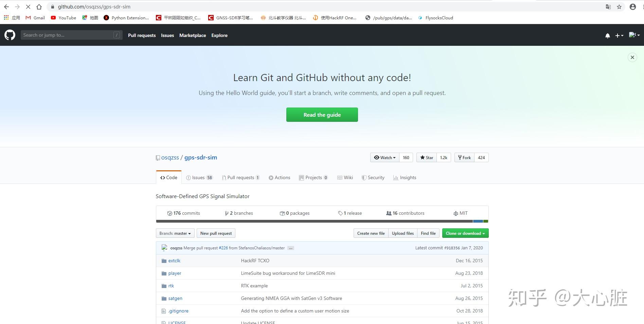This screenshot has height=324, width=644.
Task: Click Read the guide button
Action: click(322, 115)
